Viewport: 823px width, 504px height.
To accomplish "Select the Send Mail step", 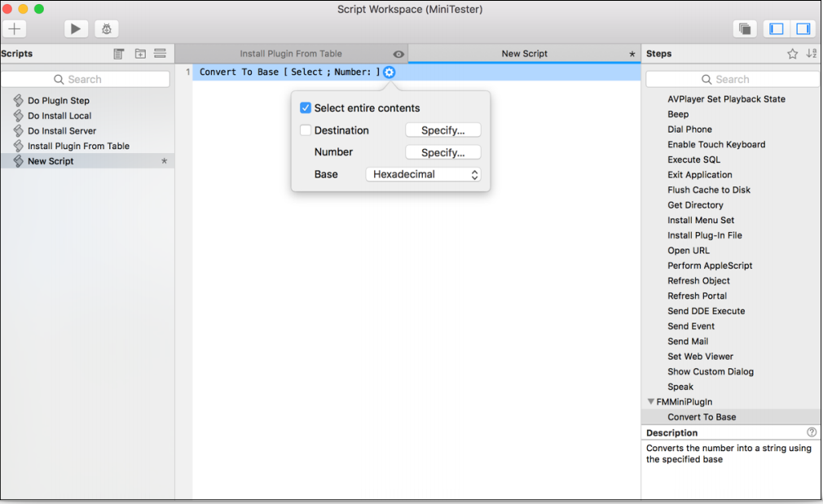I will 688,342.
